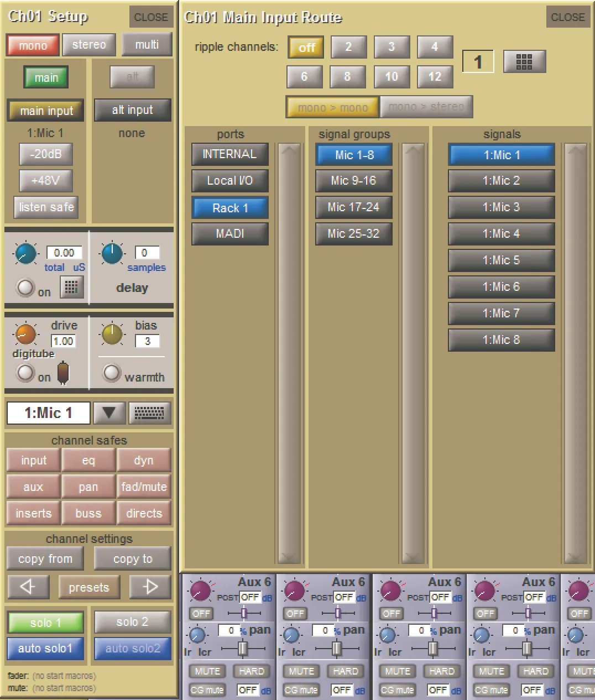Open the ripple channels number grid keypad
Image resolution: width=595 pixels, height=700 pixels.
524,61
